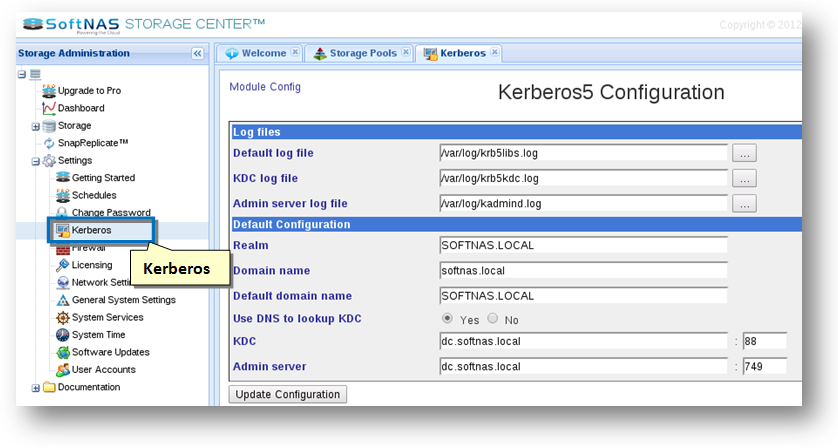Click the Admin server log file field
838x448 pixels.
click(584, 203)
